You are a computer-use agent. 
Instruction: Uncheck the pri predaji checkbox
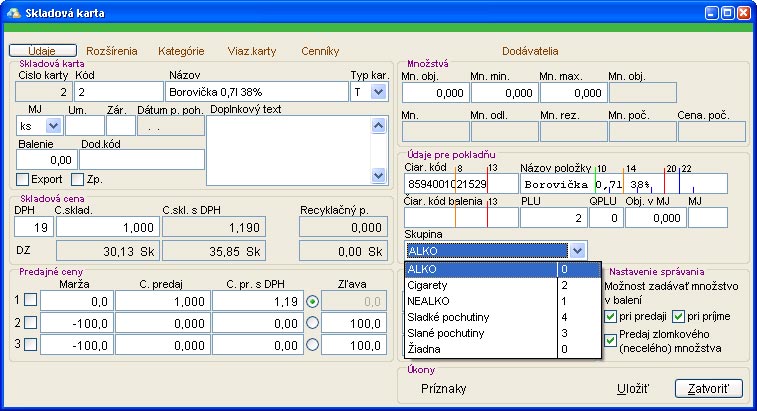[x=610, y=317]
